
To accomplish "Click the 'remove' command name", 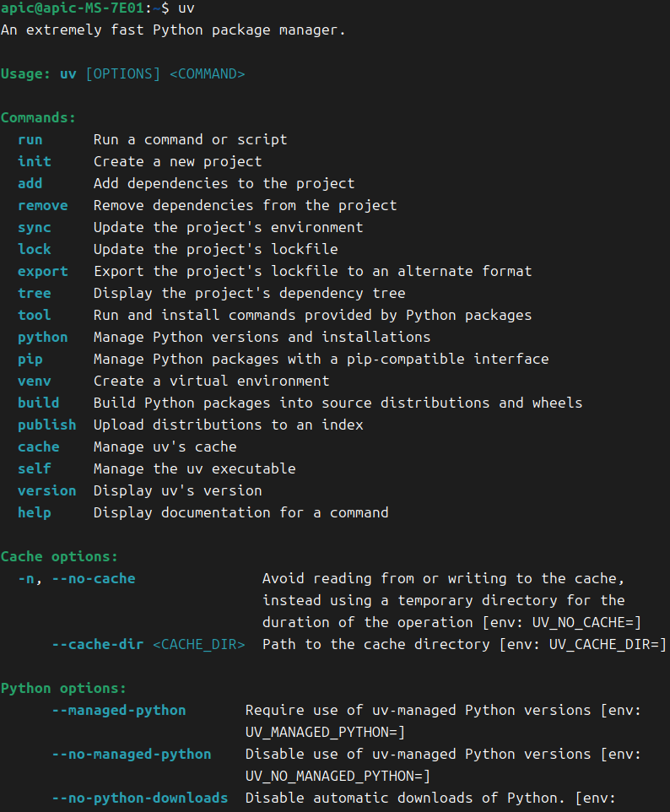I will click(43, 206).
